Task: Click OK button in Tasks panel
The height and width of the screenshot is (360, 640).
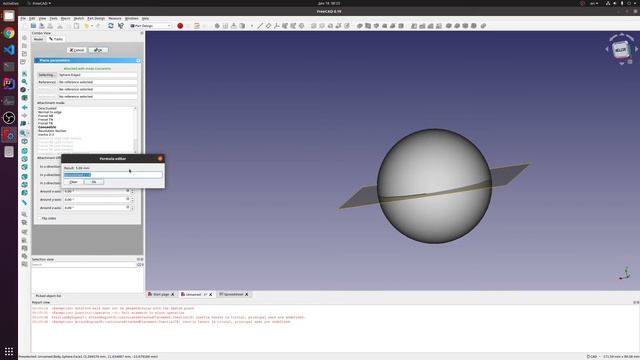Action: coord(98,50)
